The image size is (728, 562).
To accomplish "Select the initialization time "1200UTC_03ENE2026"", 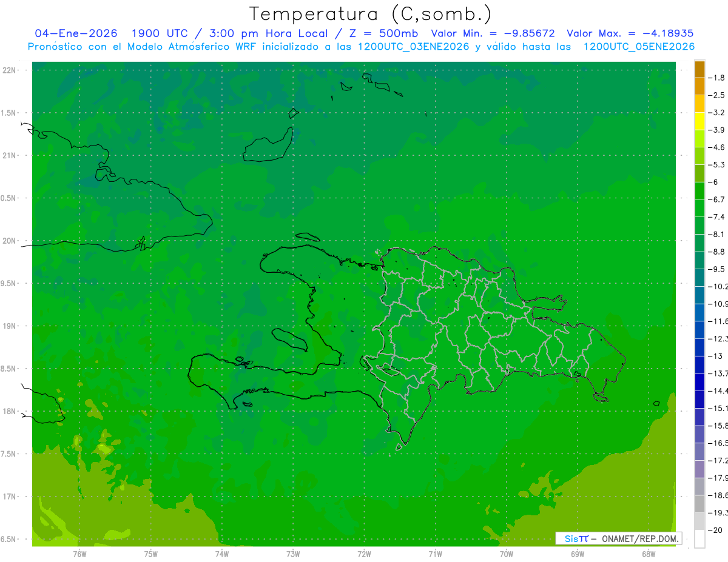I will coord(413,47).
